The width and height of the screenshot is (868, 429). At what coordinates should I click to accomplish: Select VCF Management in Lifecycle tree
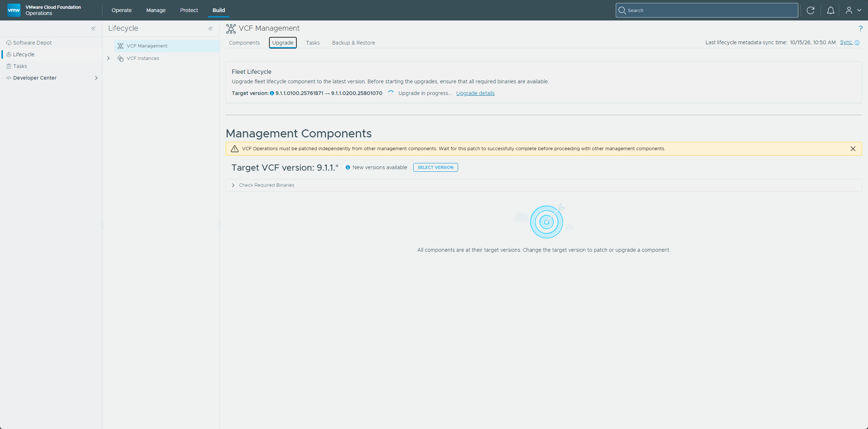pos(166,46)
